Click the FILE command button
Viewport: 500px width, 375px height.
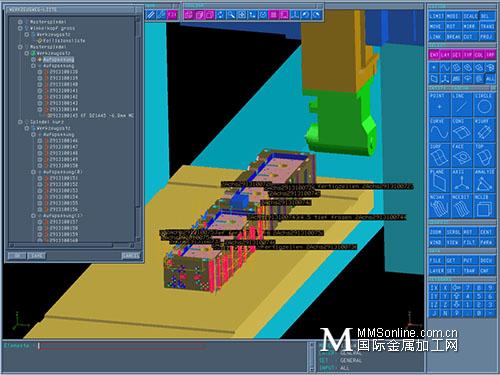click(435, 260)
